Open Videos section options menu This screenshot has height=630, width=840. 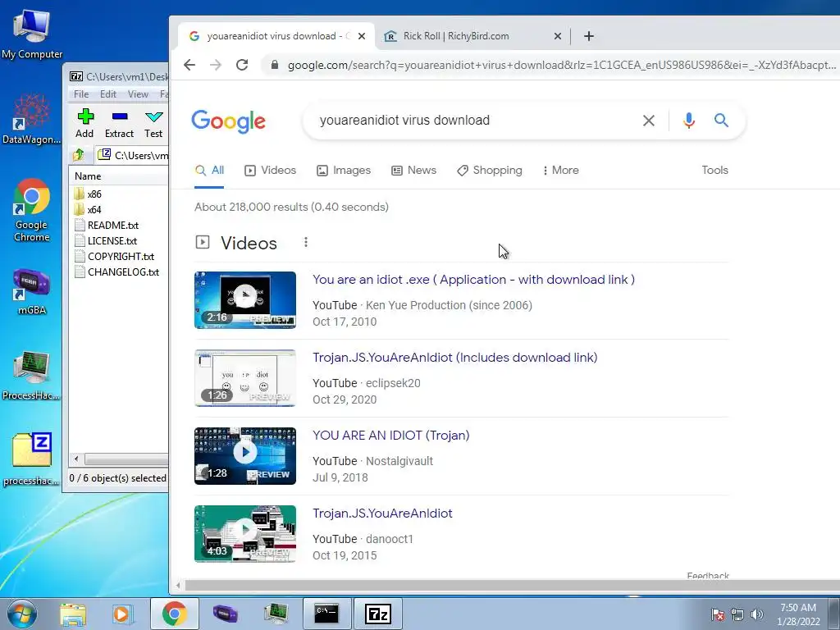[x=306, y=242]
